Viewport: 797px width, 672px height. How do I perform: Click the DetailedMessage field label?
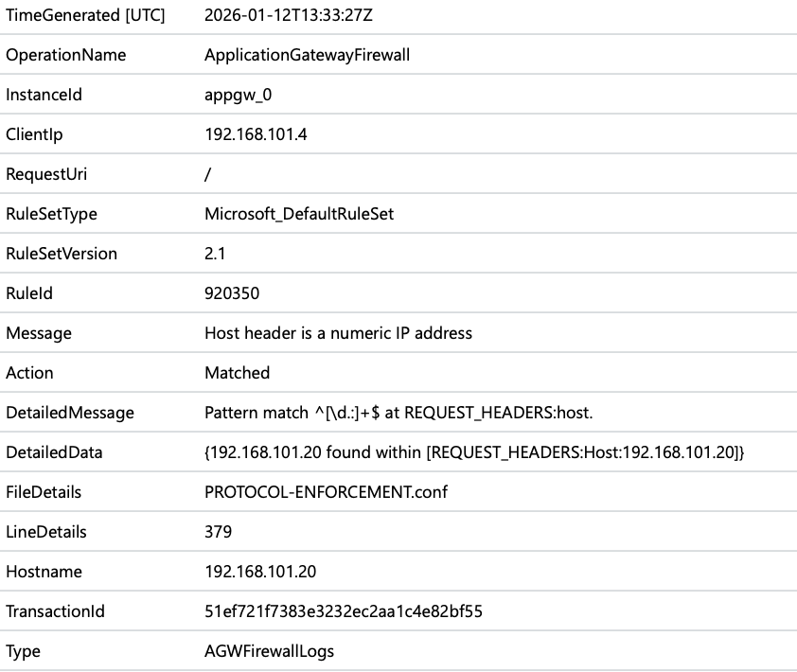[70, 413]
